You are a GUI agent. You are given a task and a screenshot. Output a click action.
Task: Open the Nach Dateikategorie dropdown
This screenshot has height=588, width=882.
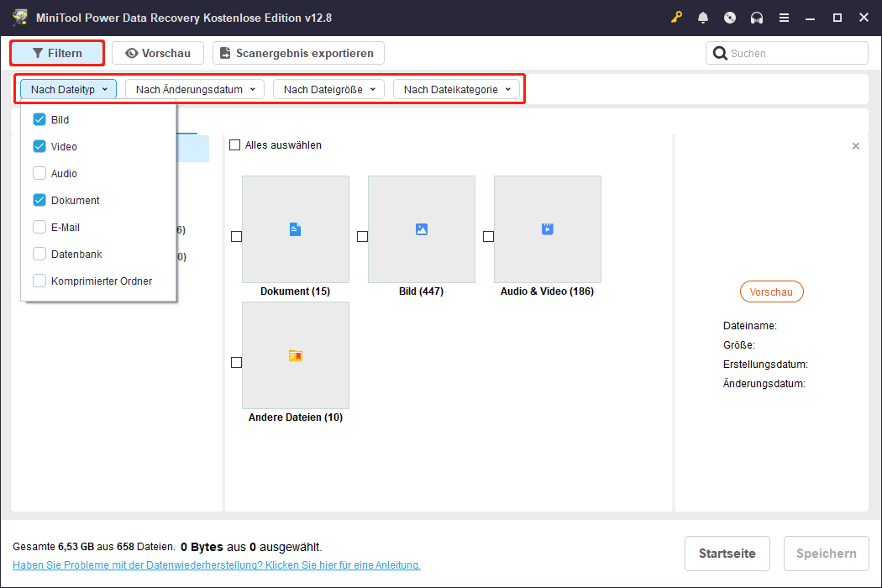tap(456, 90)
